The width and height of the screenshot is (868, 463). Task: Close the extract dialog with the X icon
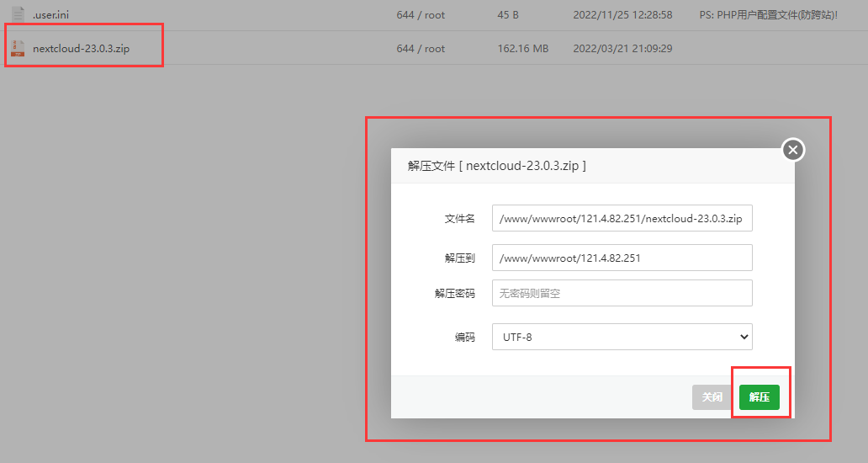(792, 150)
